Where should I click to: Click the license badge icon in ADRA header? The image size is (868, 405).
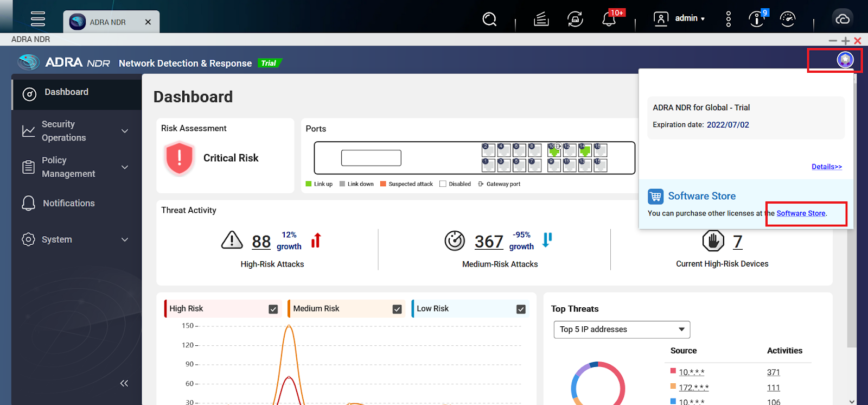click(x=845, y=60)
